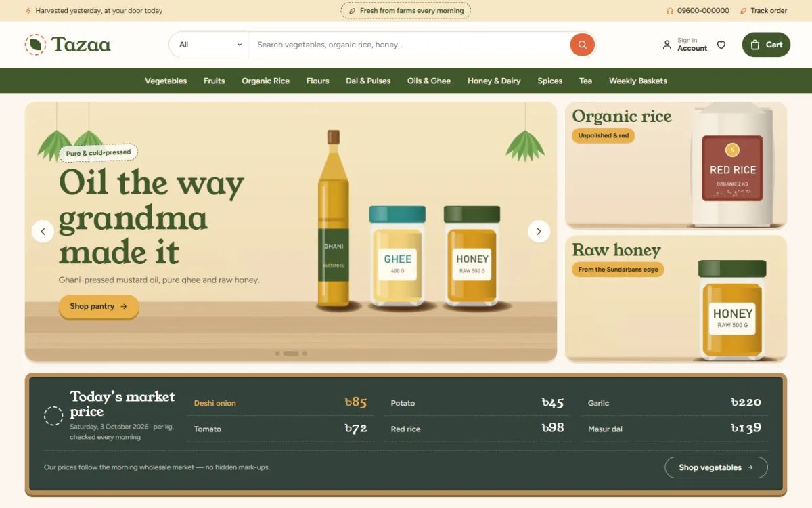812x508 pixels.
Task: Open the Organic Rice menu
Action: pyautogui.click(x=265, y=81)
